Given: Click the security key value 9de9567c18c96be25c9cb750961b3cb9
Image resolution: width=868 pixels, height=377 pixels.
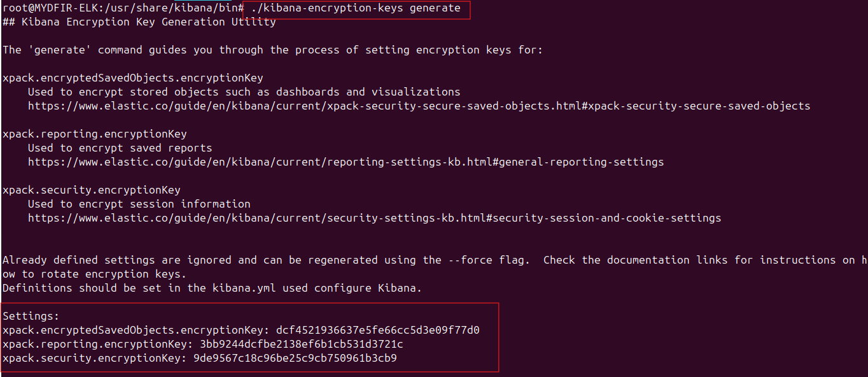Looking at the screenshot, I should tap(295, 358).
